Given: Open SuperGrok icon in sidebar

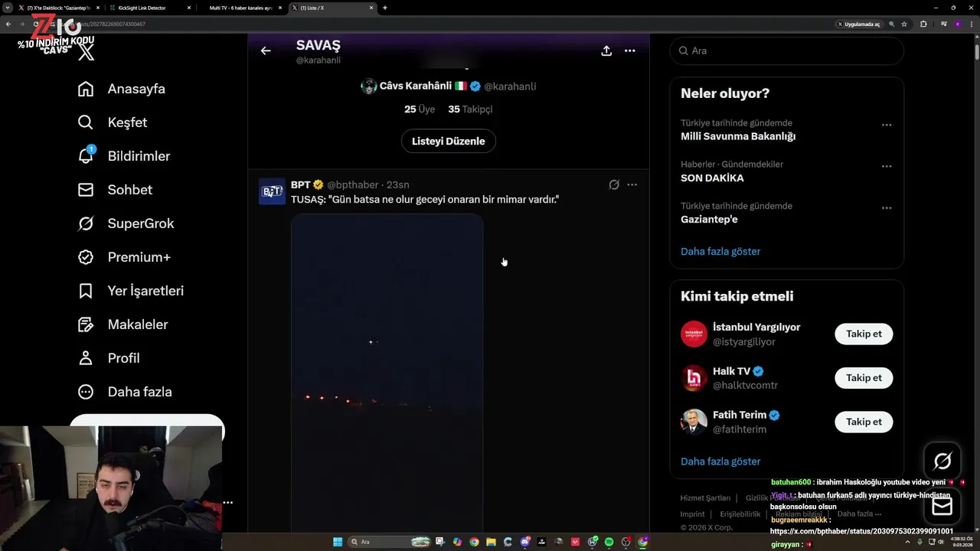Looking at the screenshot, I should (x=86, y=223).
